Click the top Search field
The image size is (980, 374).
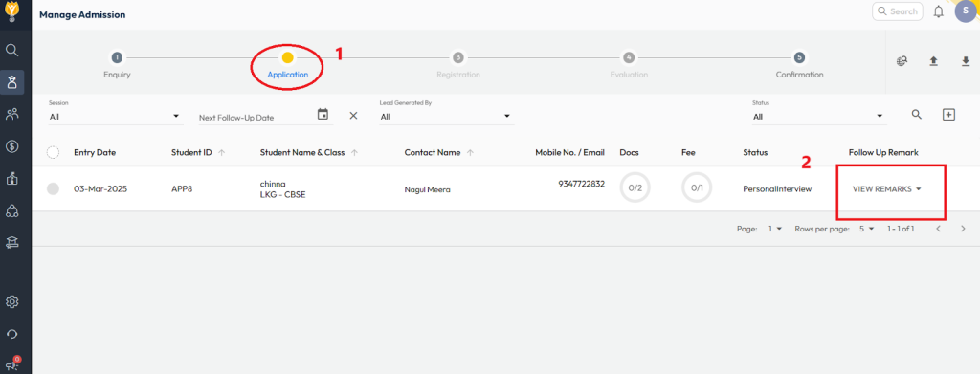pyautogui.click(x=897, y=11)
